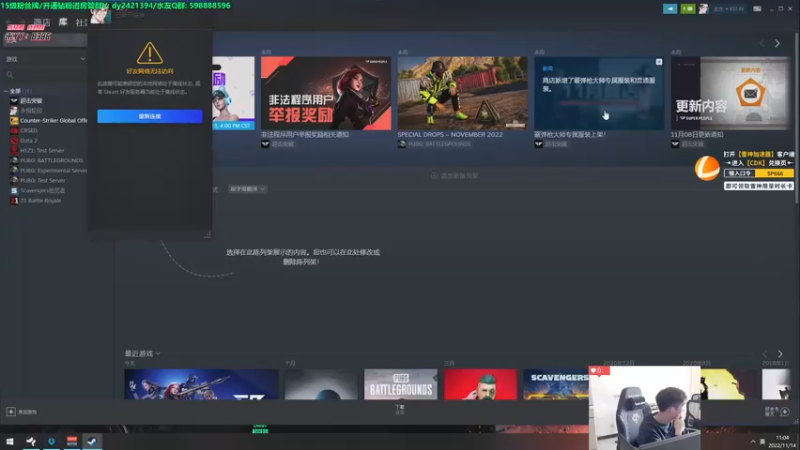Open the 库 (Library) tab

(x=63, y=22)
